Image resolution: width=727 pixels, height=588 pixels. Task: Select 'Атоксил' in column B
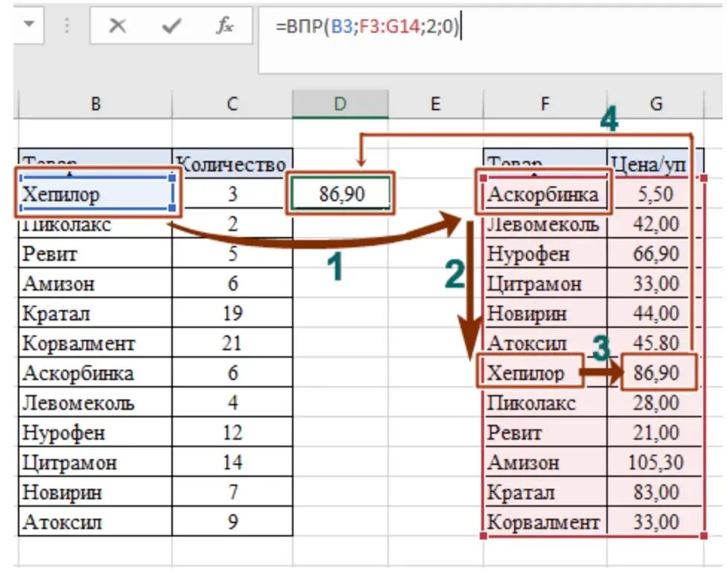click(95, 521)
